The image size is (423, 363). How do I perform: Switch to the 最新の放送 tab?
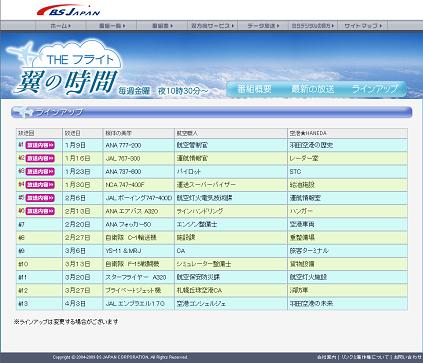click(x=313, y=89)
